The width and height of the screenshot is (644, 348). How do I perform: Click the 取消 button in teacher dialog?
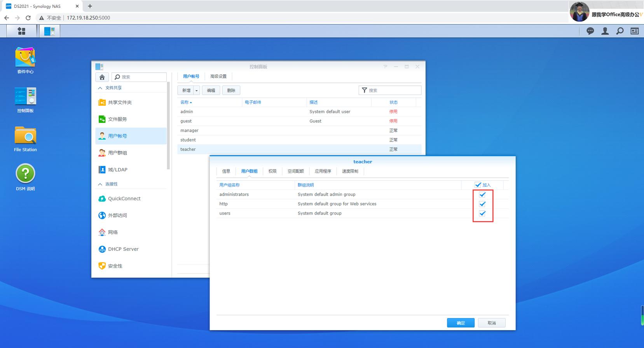[491, 323]
